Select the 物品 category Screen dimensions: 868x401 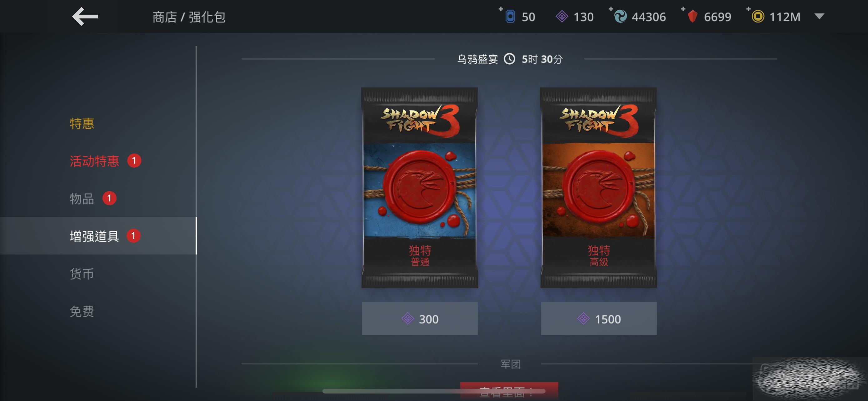click(82, 199)
